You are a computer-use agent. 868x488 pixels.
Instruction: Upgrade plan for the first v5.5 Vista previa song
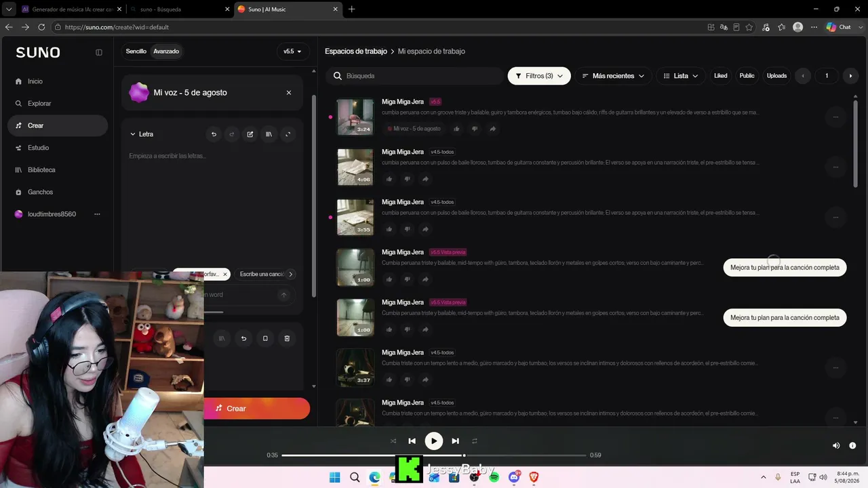tap(785, 268)
